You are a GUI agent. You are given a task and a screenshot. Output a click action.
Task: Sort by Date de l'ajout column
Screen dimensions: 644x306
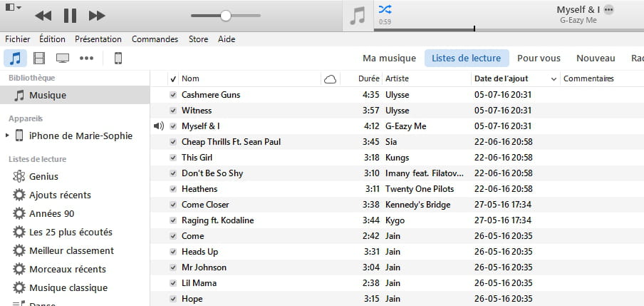point(501,78)
